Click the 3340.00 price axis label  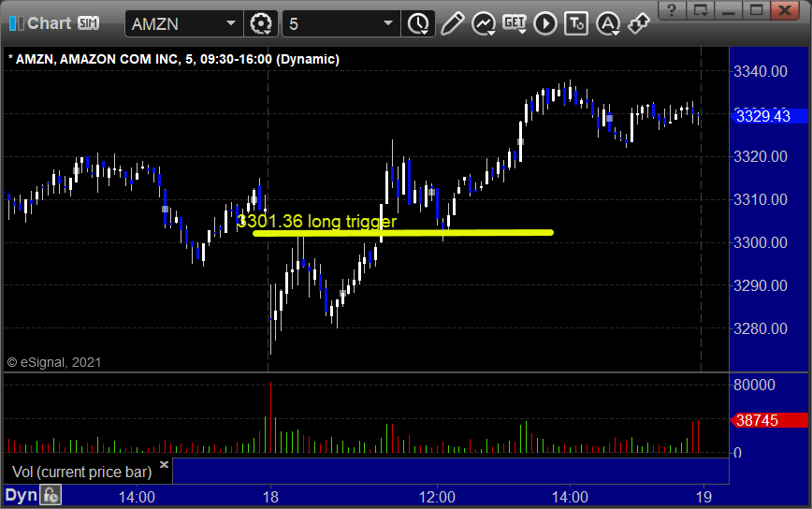pos(761,71)
